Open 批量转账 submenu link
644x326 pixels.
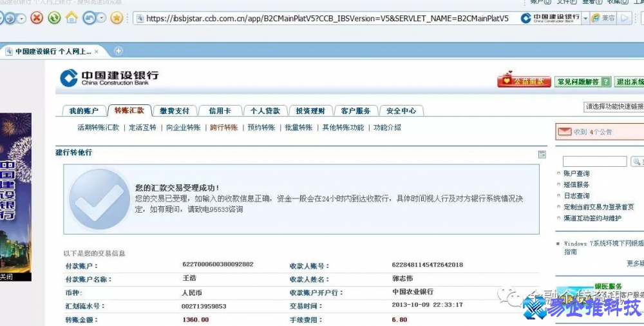[299, 128]
